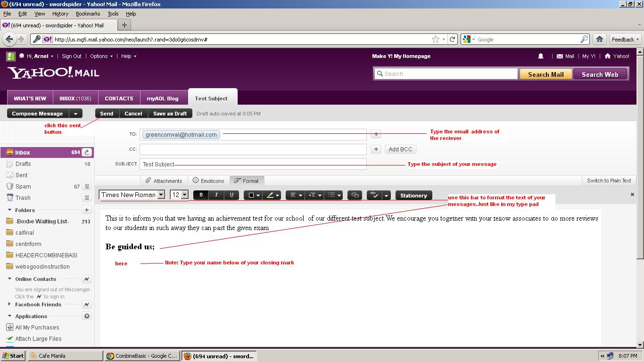Open Attach Large Files application
This screenshot has height=362, width=644.
(x=38, y=338)
